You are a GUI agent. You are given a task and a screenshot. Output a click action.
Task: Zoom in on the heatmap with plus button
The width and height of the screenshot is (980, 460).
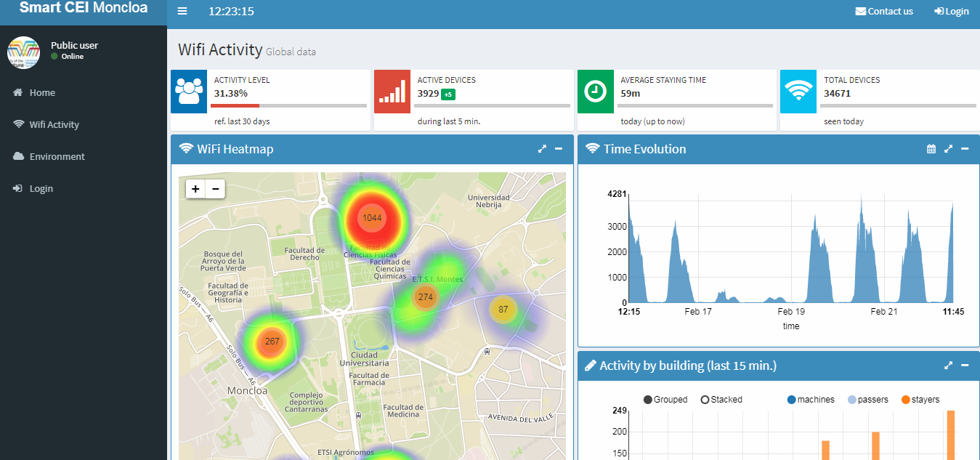[196, 189]
